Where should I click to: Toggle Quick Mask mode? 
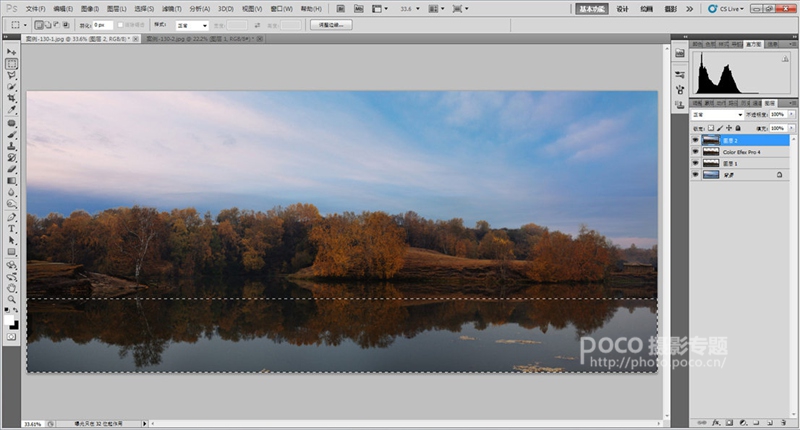click(x=11, y=337)
